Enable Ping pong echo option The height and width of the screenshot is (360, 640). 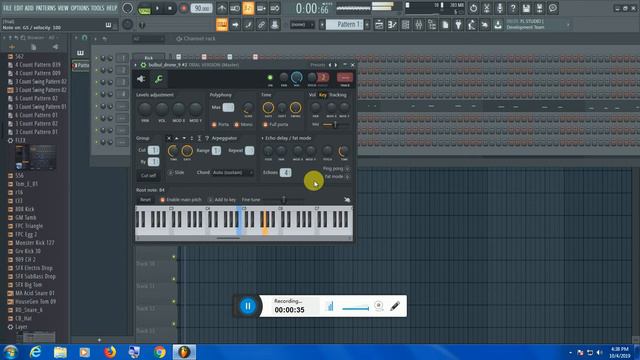[347, 169]
